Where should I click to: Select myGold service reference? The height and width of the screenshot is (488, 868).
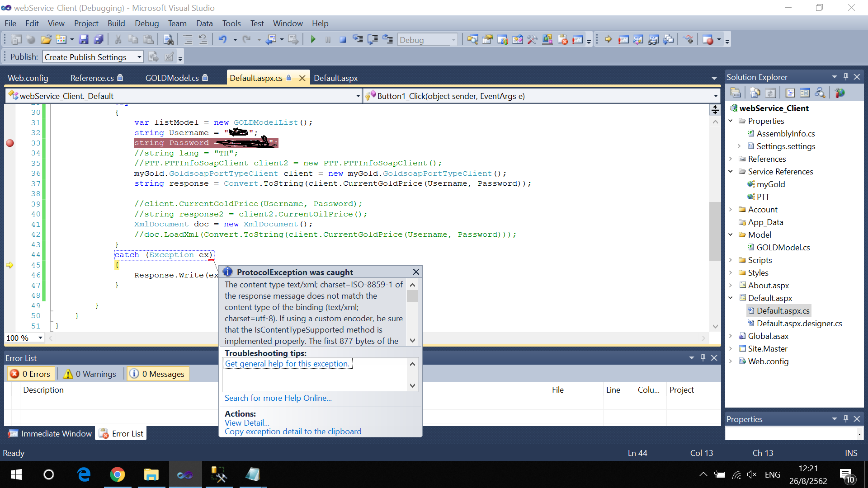coord(770,184)
